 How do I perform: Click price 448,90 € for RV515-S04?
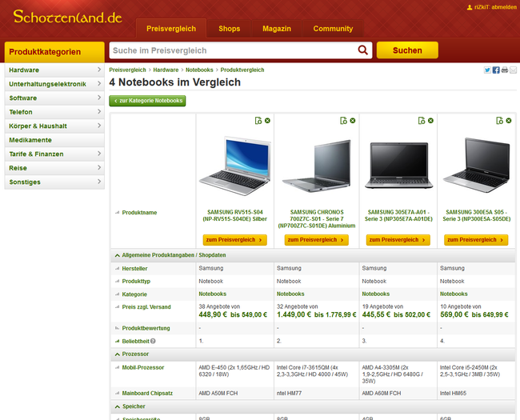point(213,314)
